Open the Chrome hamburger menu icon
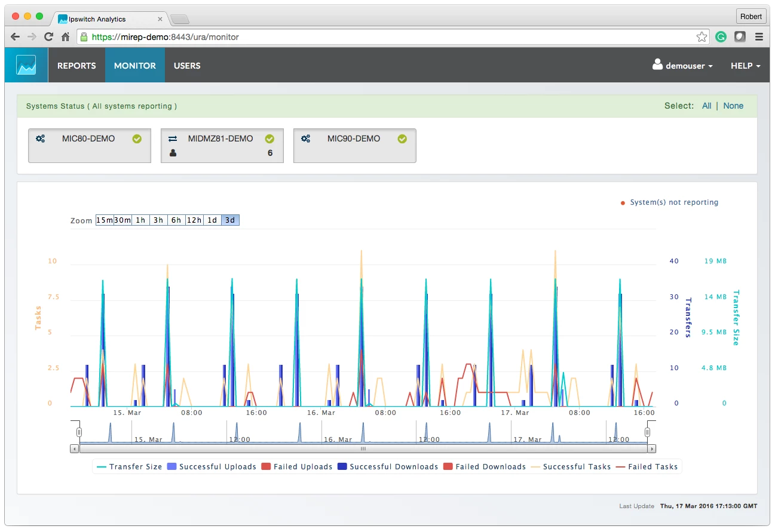Image resolution: width=775 pixels, height=532 pixels. pos(759,37)
